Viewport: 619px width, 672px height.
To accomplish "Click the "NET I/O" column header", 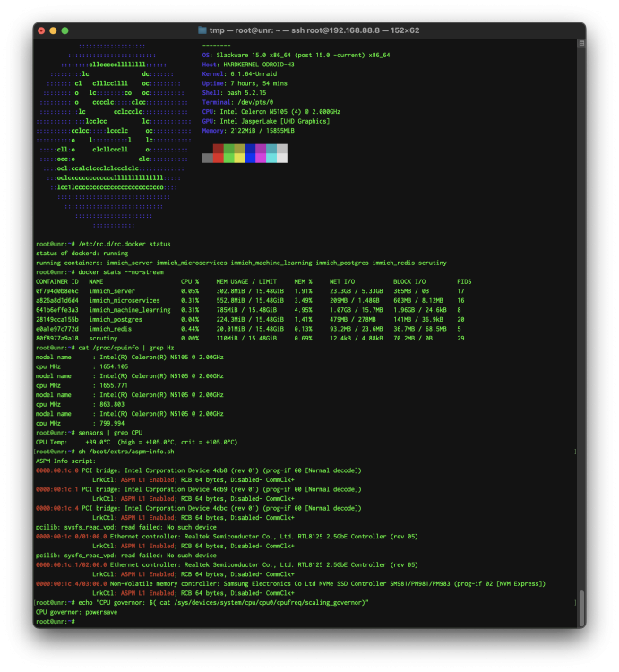I will point(342,281).
